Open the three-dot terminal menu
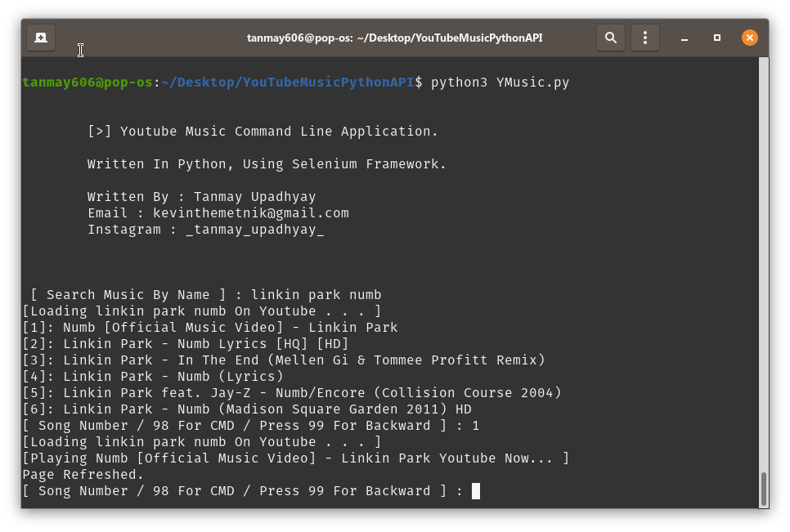The width and height of the screenshot is (790, 532). pos(645,38)
